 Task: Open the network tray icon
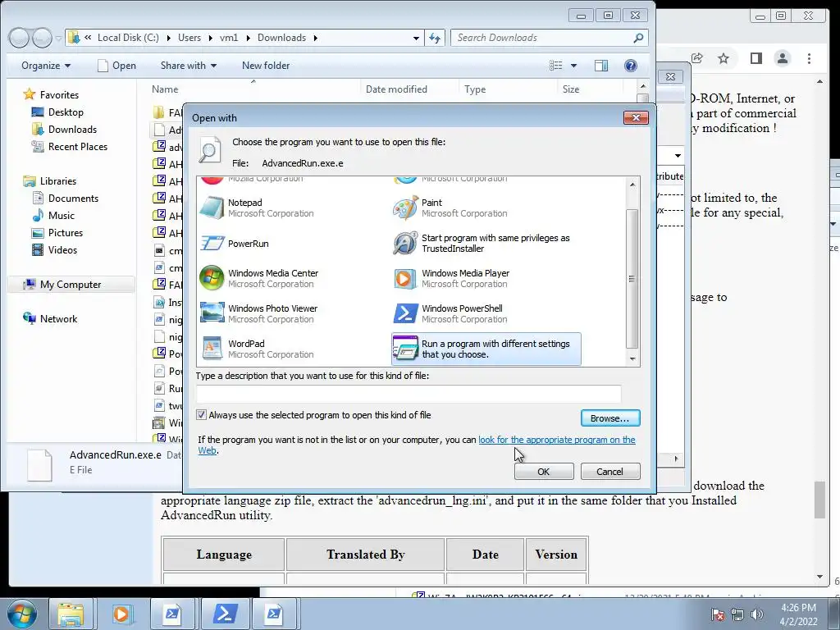click(x=737, y=614)
